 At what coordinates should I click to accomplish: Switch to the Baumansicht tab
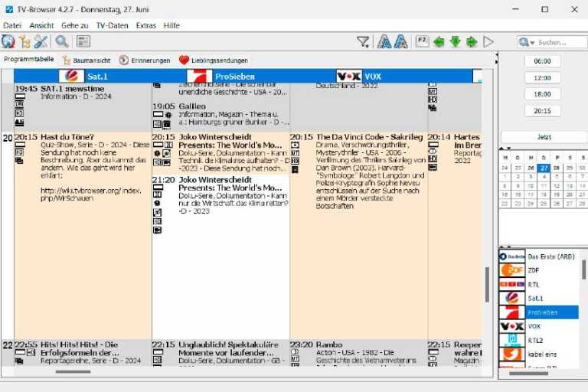tap(87, 60)
